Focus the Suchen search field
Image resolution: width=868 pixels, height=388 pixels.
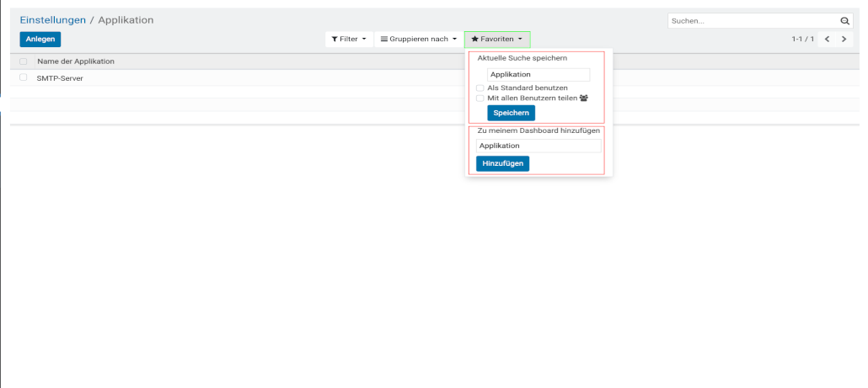[752, 20]
